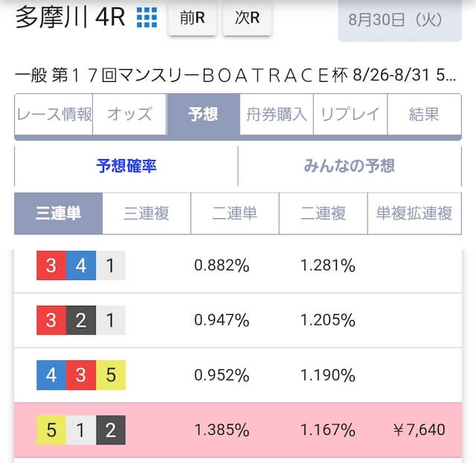Viewport: 476px width, 463px height.
Task: Click the highlighted 5-1-2 combination row
Action: point(238,430)
